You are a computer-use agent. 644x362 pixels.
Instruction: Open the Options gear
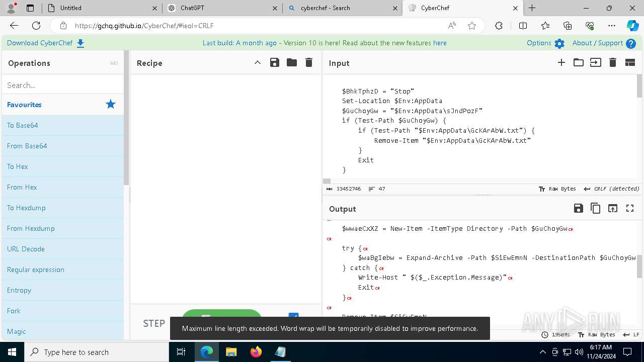(x=546, y=43)
